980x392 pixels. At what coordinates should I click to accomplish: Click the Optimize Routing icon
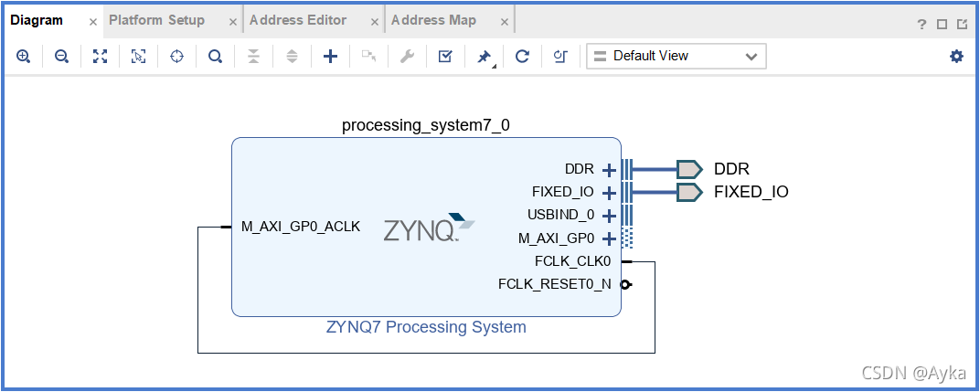pyautogui.click(x=560, y=57)
